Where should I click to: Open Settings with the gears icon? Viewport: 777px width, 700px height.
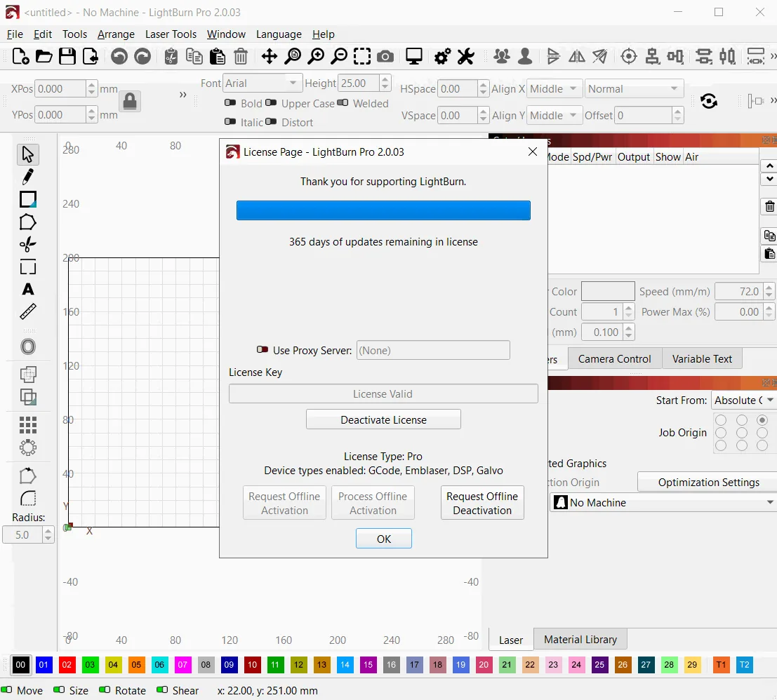(442, 56)
